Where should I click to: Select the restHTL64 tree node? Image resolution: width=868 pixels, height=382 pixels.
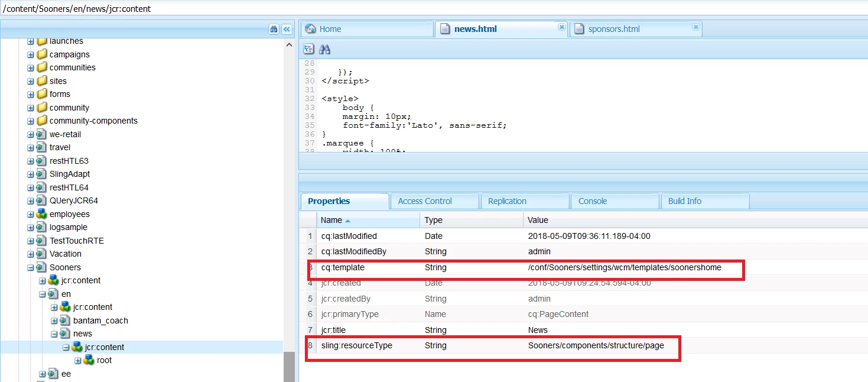pyautogui.click(x=69, y=187)
